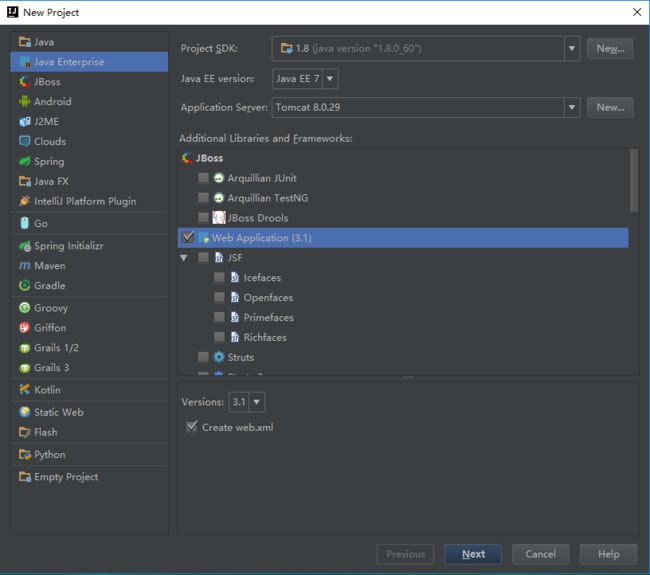Enable the Arquillian JUnit checkbox
This screenshot has height=575, width=650.
tap(203, 178)
